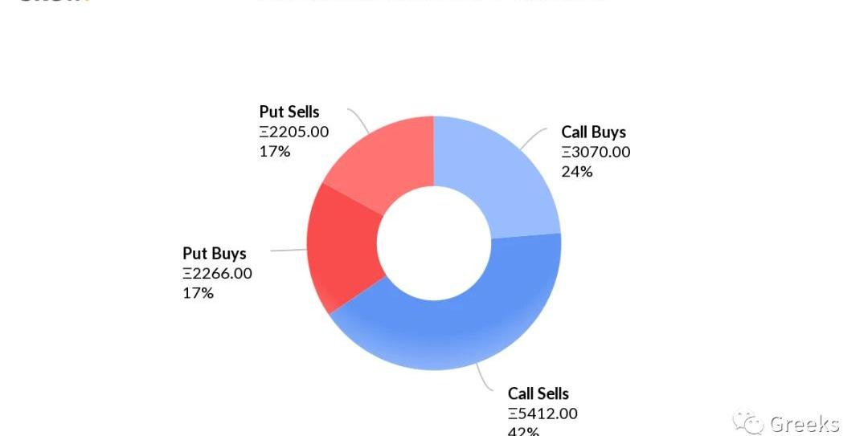The height and width of the screenshot is (436, 868).
Task: Click the cropped chart title at top
Action: coord(431,2)
